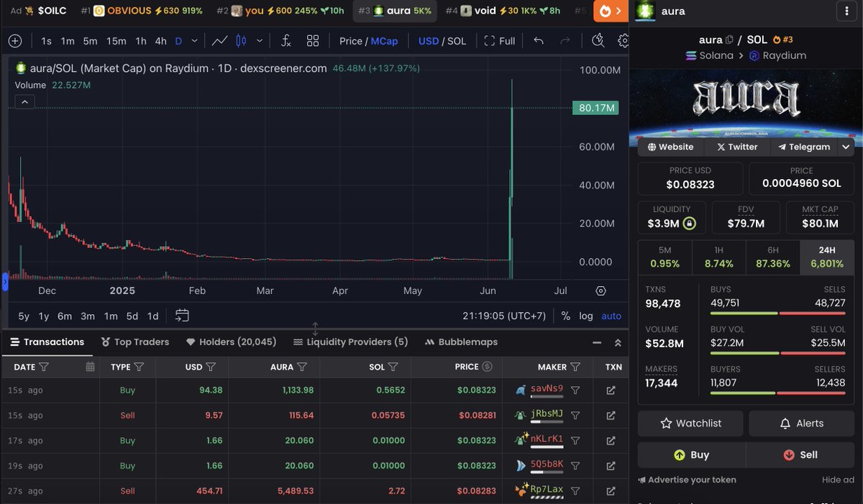
Task: Filter the DATE column
Action: (44, 367)
